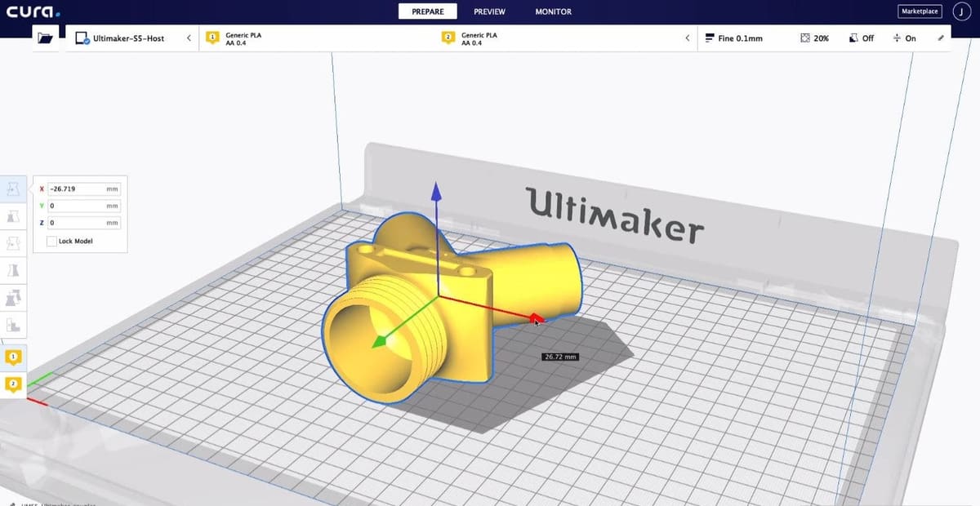Screen dimensions: 980x506
Task: Select the Move tool in the sidebar
Action: 13,189
